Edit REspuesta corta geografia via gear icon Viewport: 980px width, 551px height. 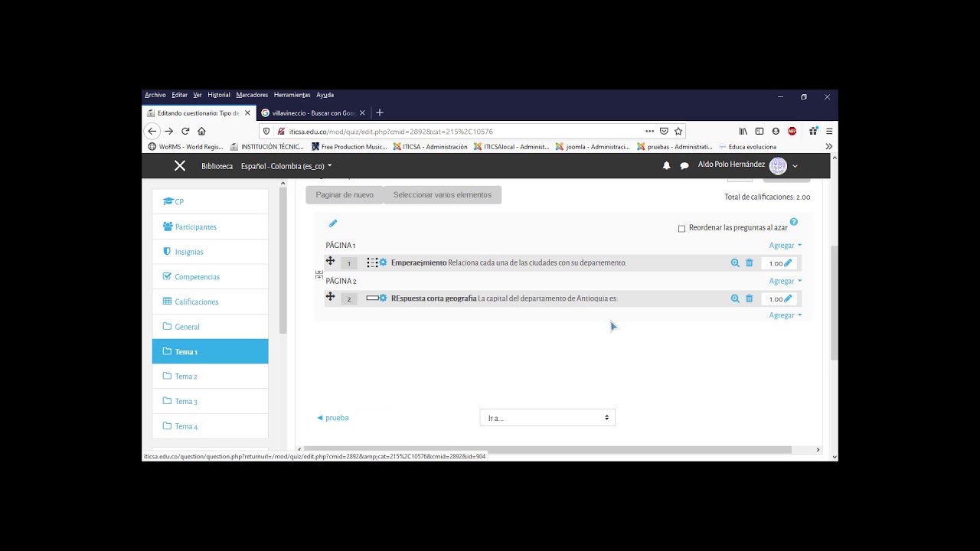pyautogui.click(x=383, y=298)
